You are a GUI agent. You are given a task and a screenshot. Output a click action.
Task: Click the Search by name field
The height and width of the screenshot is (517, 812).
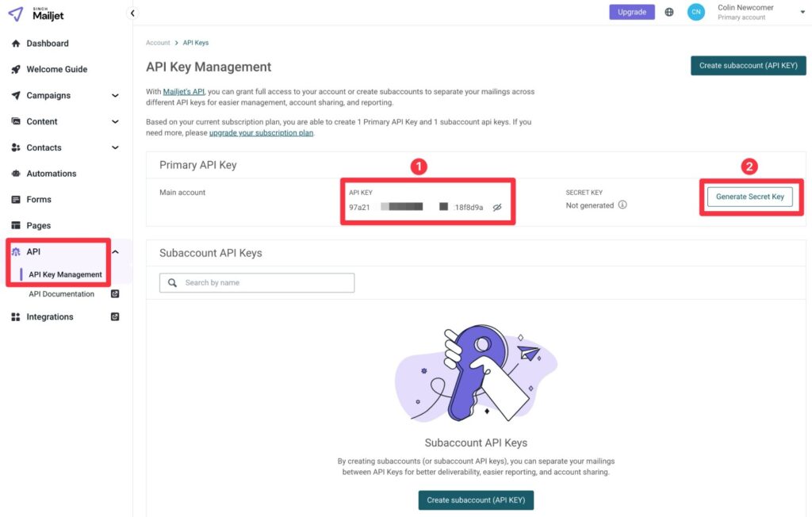tap(257, 283)
